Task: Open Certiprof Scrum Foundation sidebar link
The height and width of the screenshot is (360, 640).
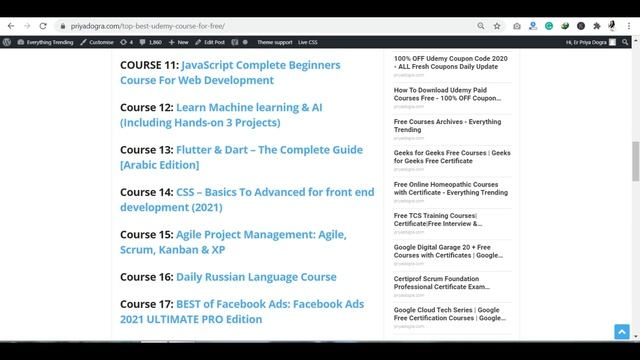Action: (x=442, y=282)
